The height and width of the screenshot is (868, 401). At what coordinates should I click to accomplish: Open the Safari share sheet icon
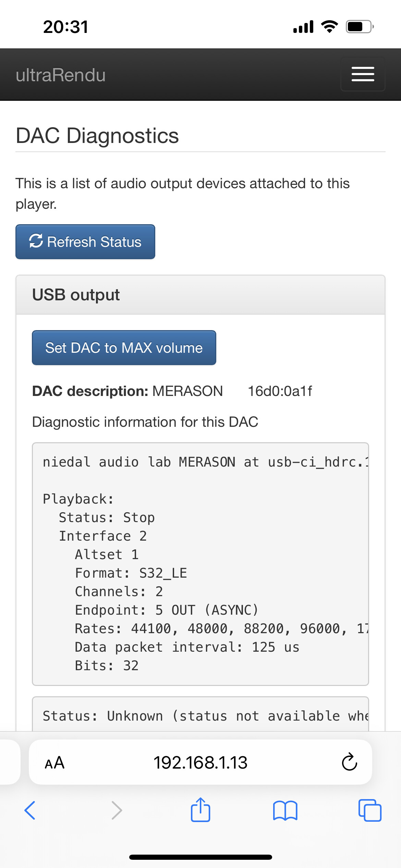pos(200,810)
